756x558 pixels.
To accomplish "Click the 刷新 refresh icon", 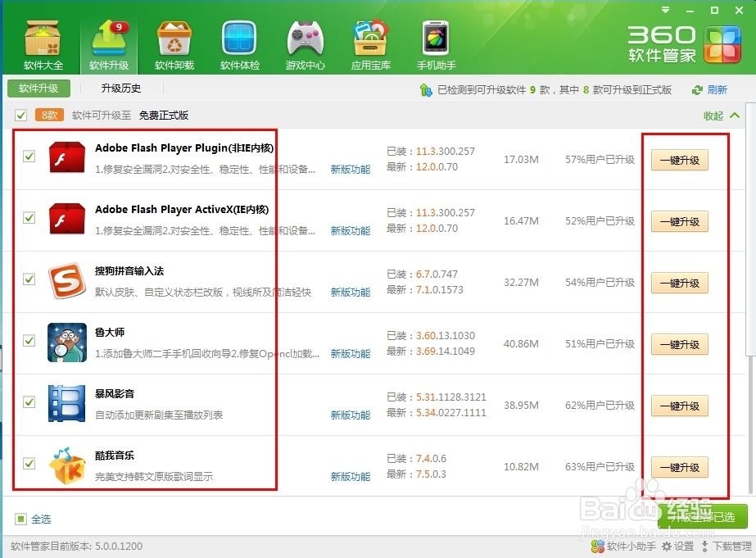I will coord(698,90).
